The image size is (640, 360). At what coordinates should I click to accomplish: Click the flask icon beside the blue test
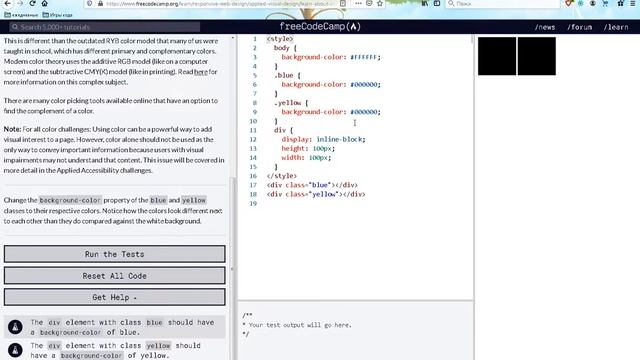point(15,327)
